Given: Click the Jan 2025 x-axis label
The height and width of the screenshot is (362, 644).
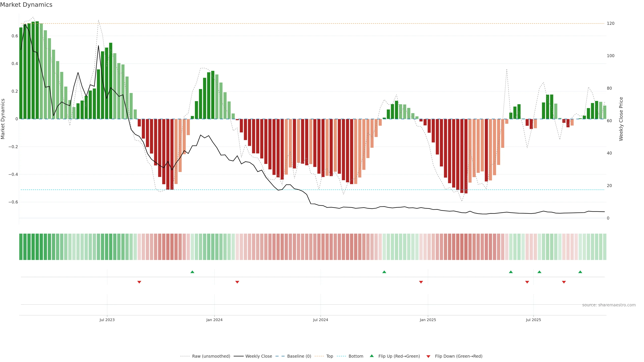Looking at the screenshot, I should pyautogui.click(x=428, y=320).
